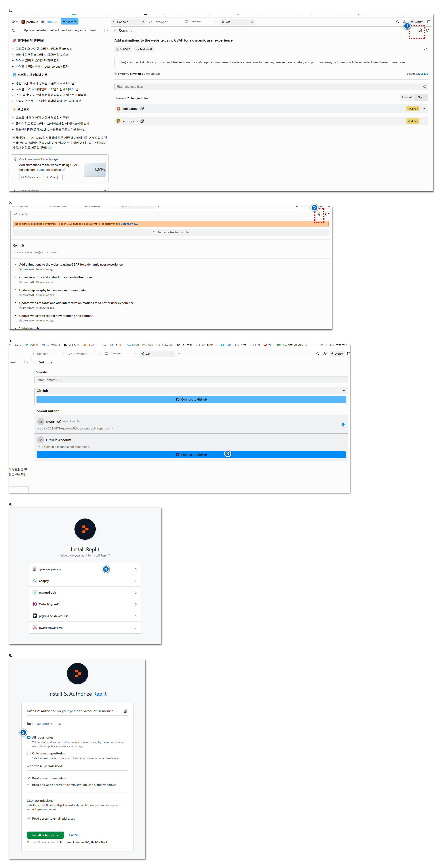Select Only select repositories radio option
The image size is (442, 868).
tap(29, 753)
